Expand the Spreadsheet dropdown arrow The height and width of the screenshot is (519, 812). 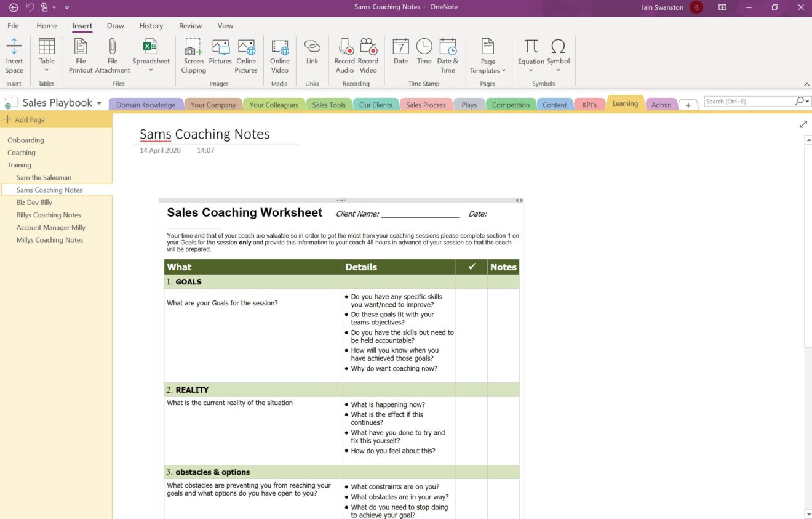click(151, 70)
